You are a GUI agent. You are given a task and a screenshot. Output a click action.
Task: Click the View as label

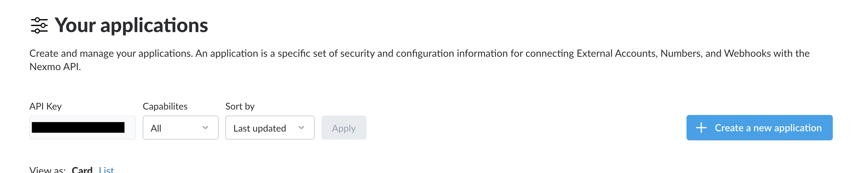coord(47,170)
